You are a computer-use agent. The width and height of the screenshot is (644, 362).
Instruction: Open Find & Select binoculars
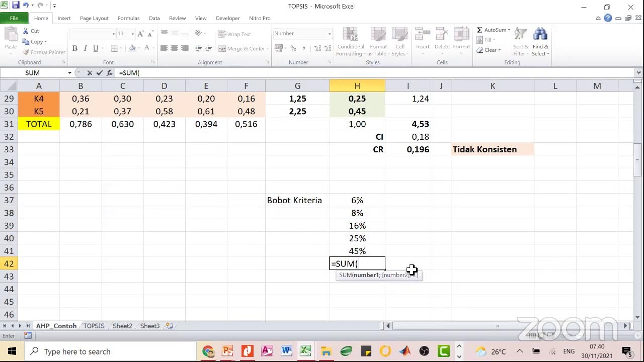coord(540,42)
